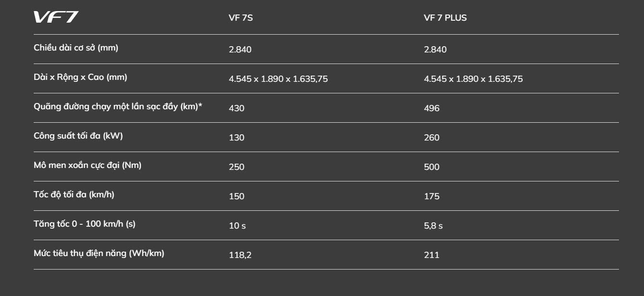Click the Tăng tốc 0 - 100 km/h label
Screen dimensions: 644x296
pyautogui.click(x=85, y=224)
